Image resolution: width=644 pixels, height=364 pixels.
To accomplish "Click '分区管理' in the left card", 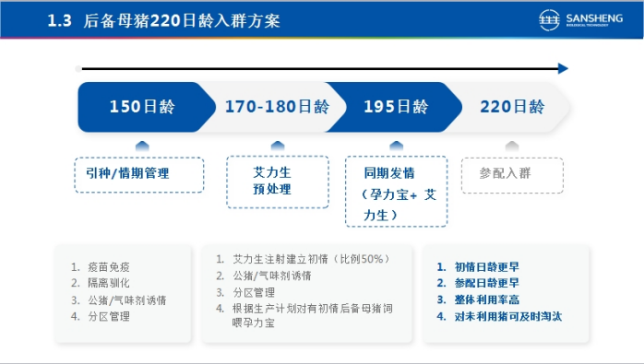I will 109,316.
